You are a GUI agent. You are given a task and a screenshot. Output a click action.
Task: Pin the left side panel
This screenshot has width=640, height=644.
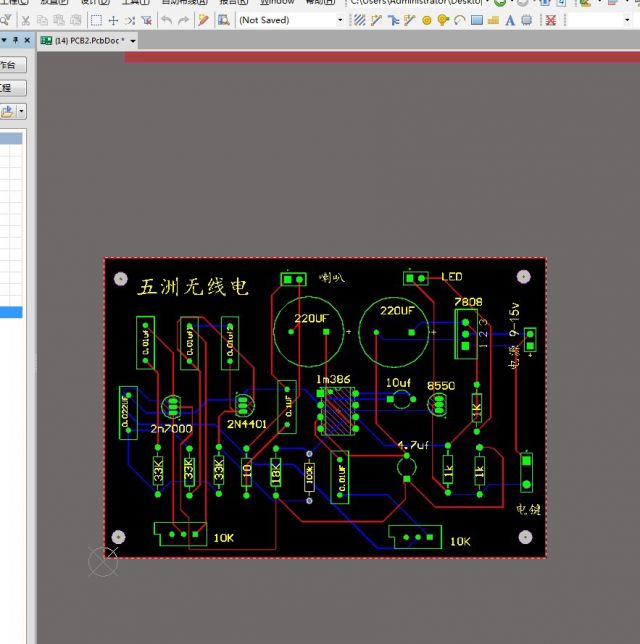click(x=16, y=40)
